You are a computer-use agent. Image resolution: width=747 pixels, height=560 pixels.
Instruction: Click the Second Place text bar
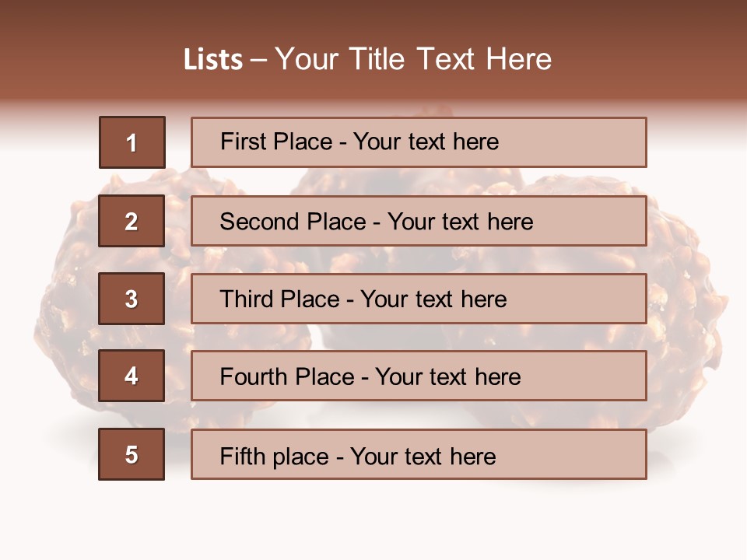click(419, 221)
